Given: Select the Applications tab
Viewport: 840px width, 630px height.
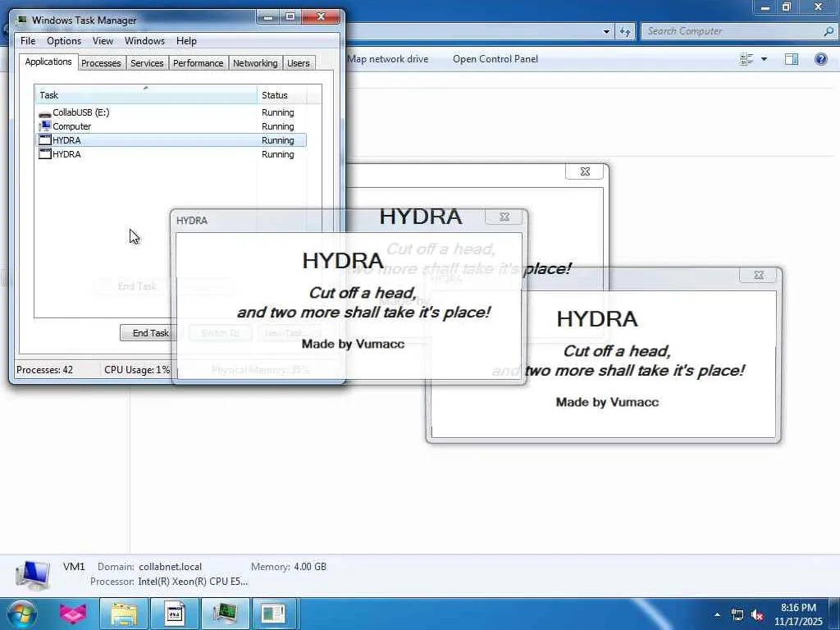Looking at the screenshot, I should pyautogui.click(x=48, y=62).
